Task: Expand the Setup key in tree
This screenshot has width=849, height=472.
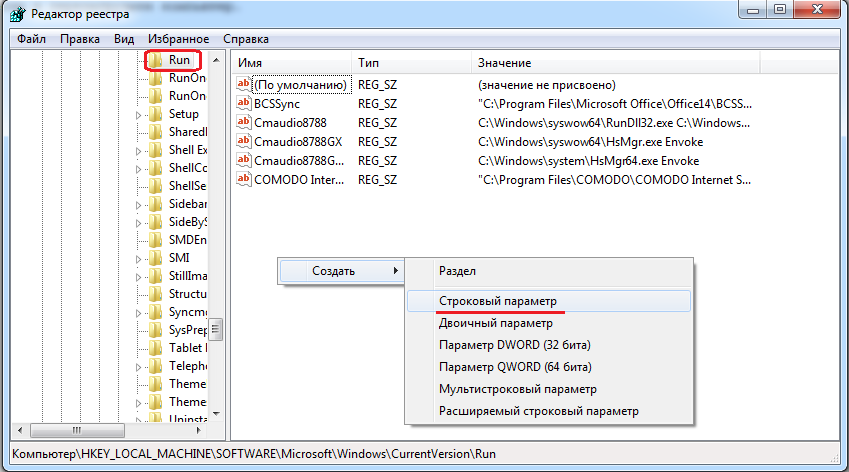Action: point(139,114)
